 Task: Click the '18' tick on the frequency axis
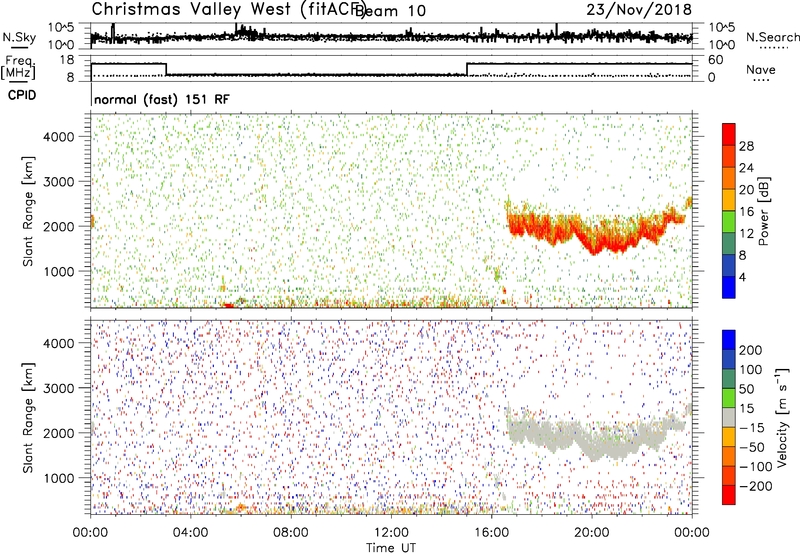click(67, 60)
